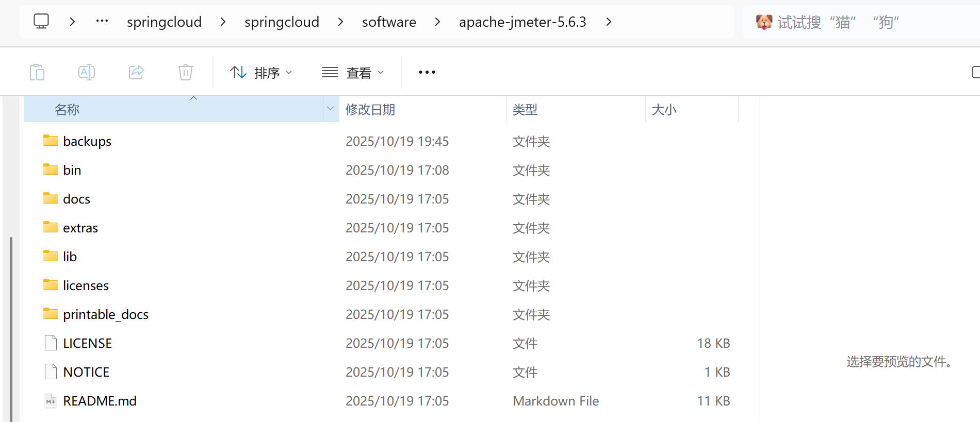Screen dimensions: 980x422
Task: Expand chevron after apache-jmeter-5.6.3 breadcrumb
Action: (609, 22)
